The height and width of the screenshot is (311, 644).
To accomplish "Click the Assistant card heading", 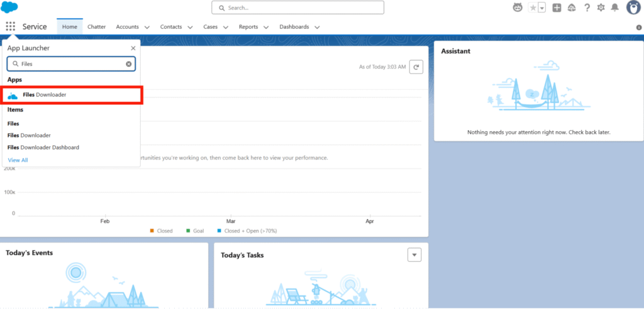I will click(456, 52).
